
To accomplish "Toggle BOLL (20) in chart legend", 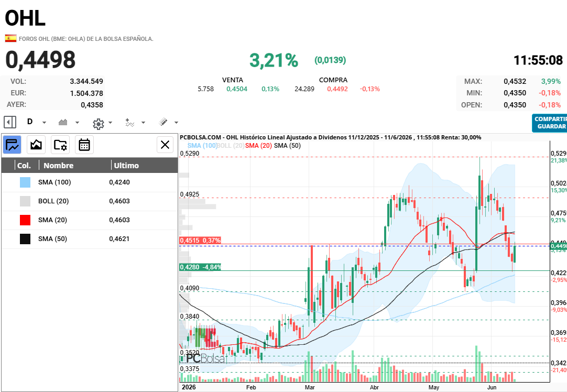I will 231,145.
